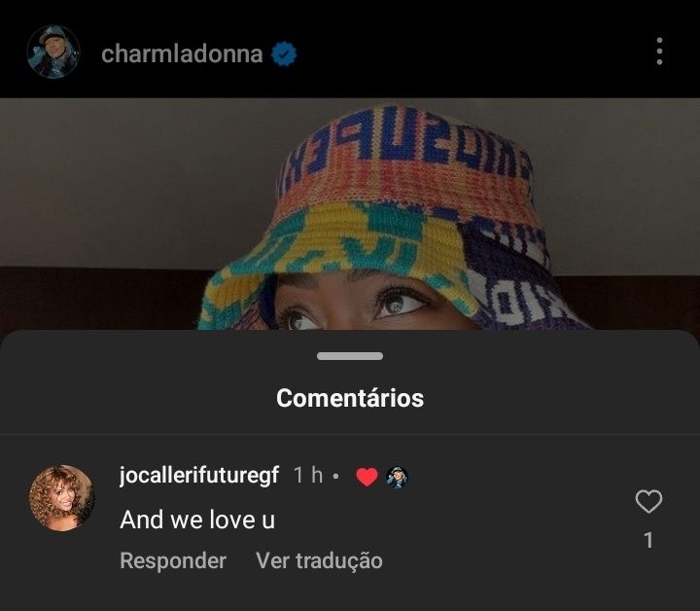
Task: Open the charmladonna username link
Action: click(x=182, y=54)
